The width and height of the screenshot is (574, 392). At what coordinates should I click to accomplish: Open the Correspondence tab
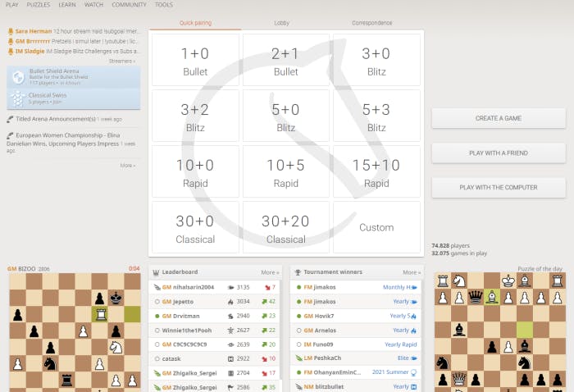[371, 24]
